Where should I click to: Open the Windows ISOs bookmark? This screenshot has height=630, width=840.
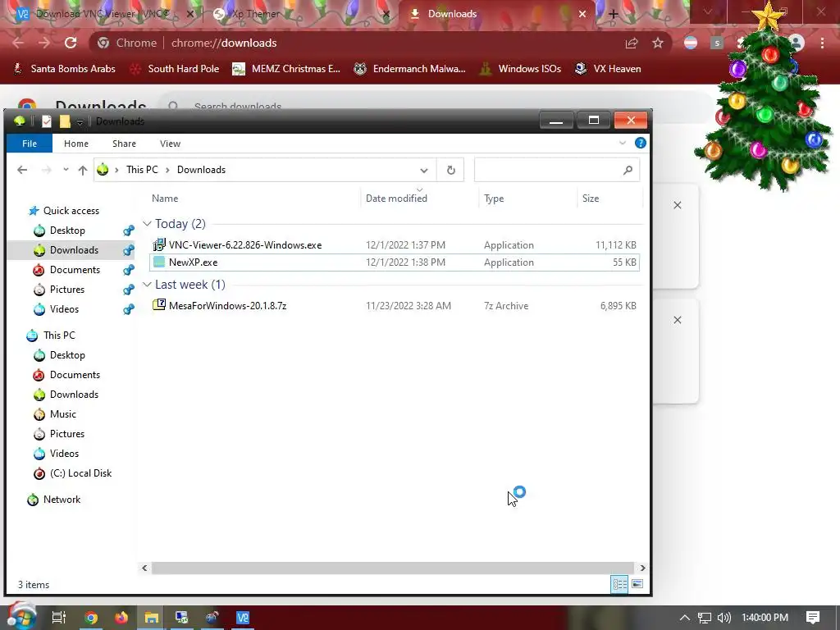pos(520,69)
